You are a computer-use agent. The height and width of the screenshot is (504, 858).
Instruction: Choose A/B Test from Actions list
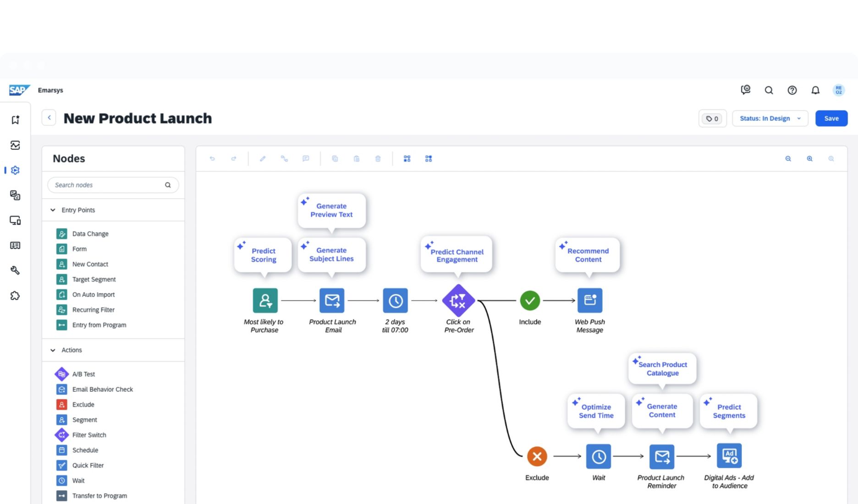coord(83,374)
